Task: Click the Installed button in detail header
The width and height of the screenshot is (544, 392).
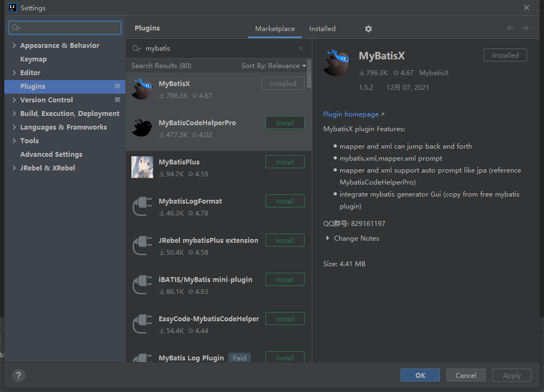Action: pos(505,55)
